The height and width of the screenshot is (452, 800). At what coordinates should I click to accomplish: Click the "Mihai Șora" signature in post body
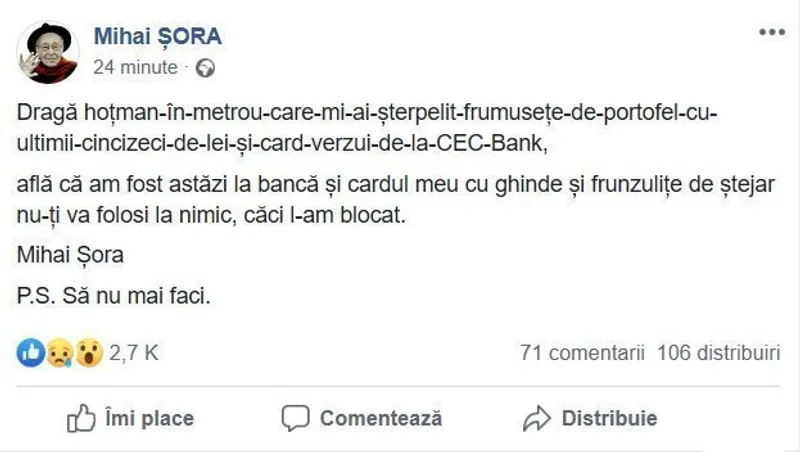click(71, 255)
